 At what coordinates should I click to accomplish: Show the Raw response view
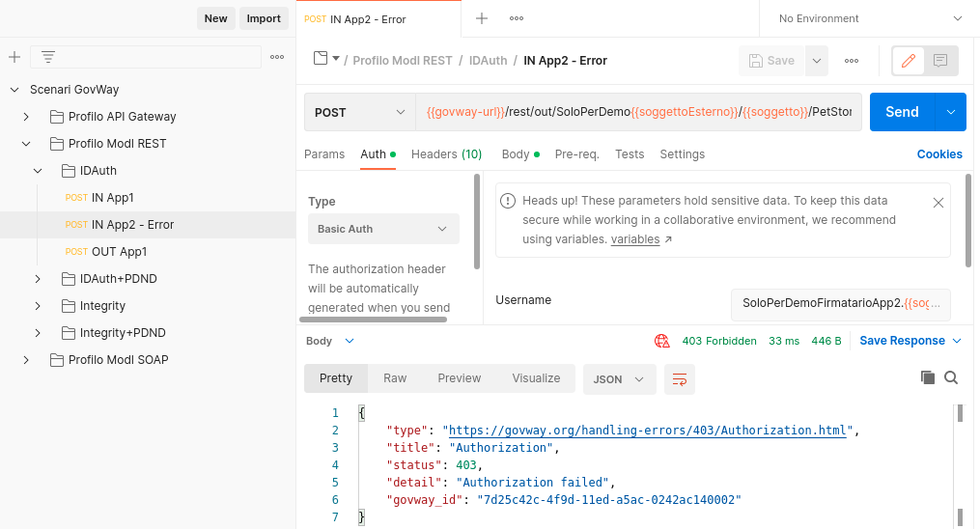coord(395,378)
